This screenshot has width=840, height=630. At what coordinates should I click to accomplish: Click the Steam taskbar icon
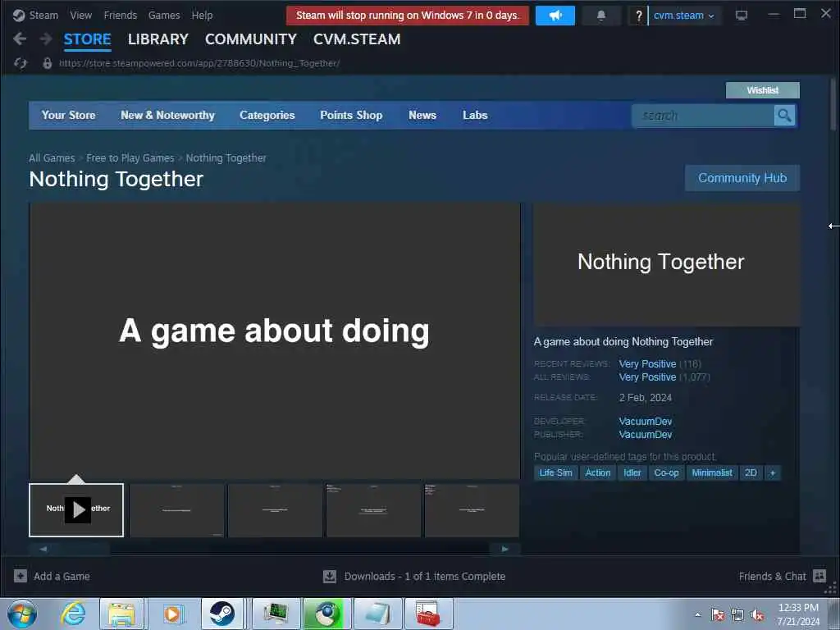221,614
